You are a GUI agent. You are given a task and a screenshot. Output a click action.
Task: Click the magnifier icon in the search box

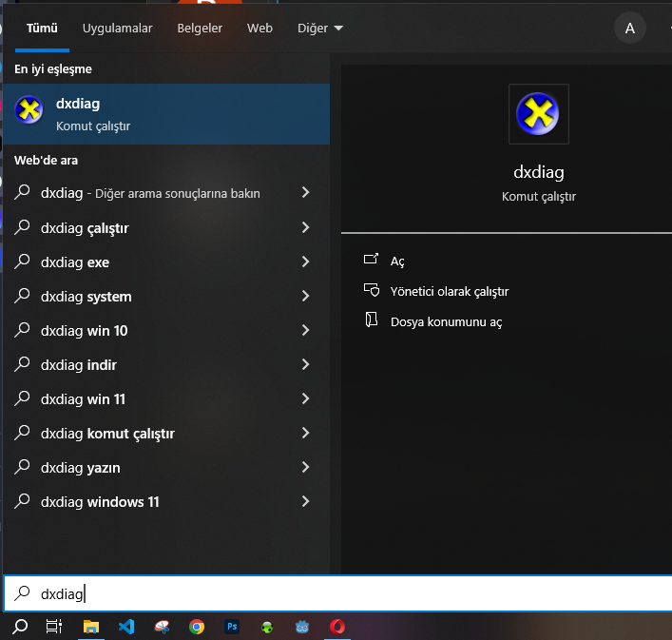coord(22,593)
